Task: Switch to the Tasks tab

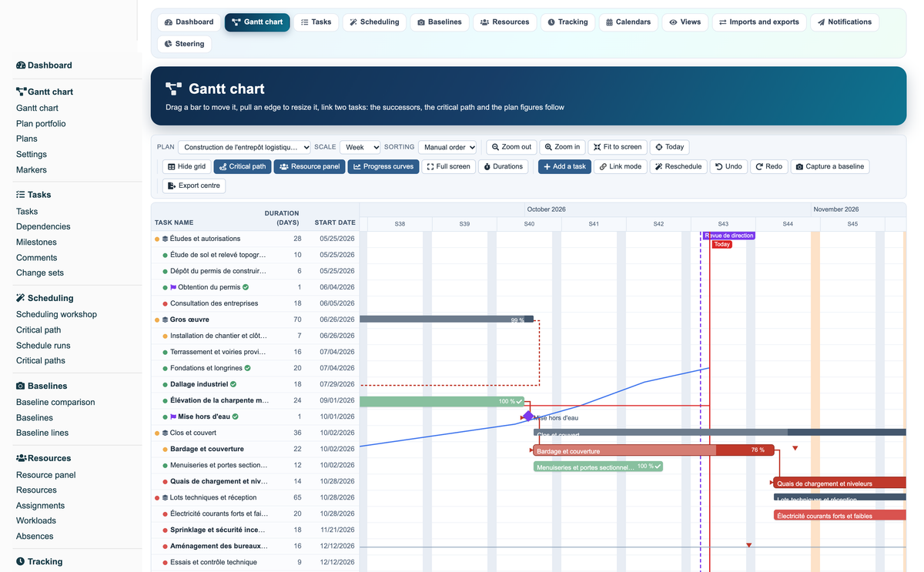Action: 316,22
